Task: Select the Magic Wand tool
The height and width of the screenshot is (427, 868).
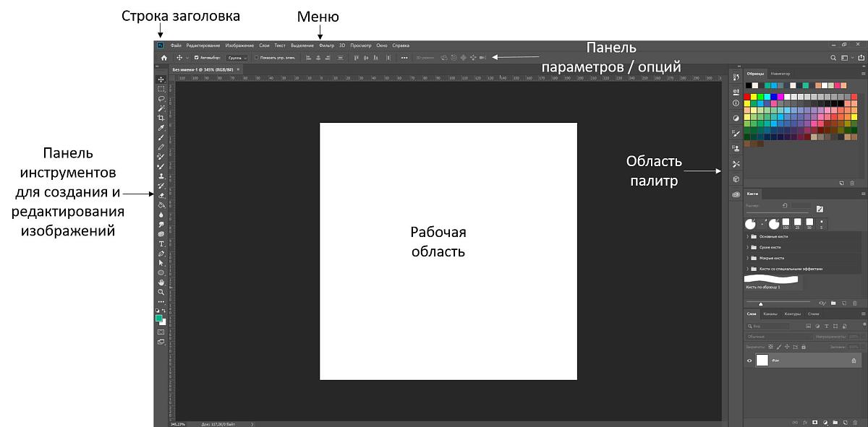Action: (x=161, y=108)
